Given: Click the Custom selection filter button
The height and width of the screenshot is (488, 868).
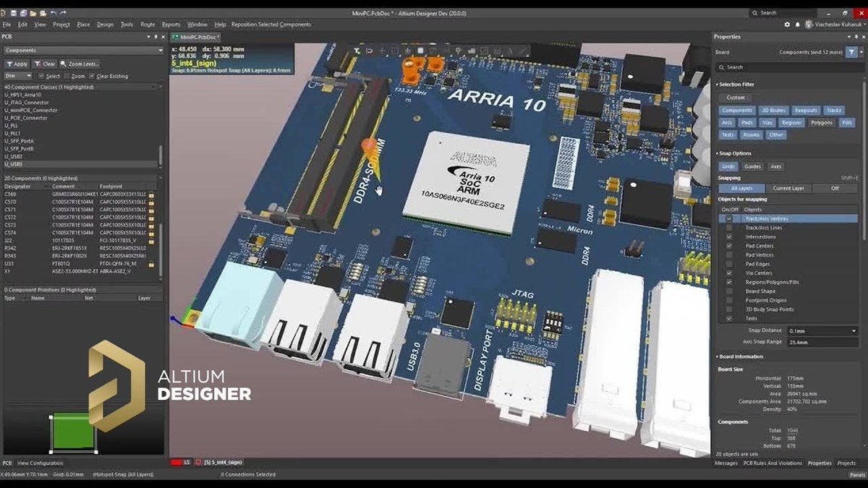Looking at the screenshot, I should coord(735,98).
